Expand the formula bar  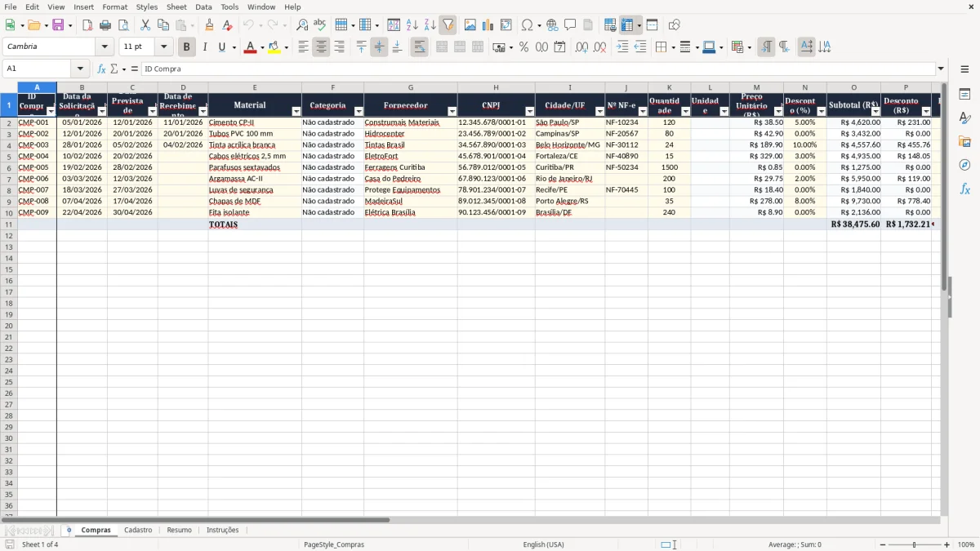[941, 69]
